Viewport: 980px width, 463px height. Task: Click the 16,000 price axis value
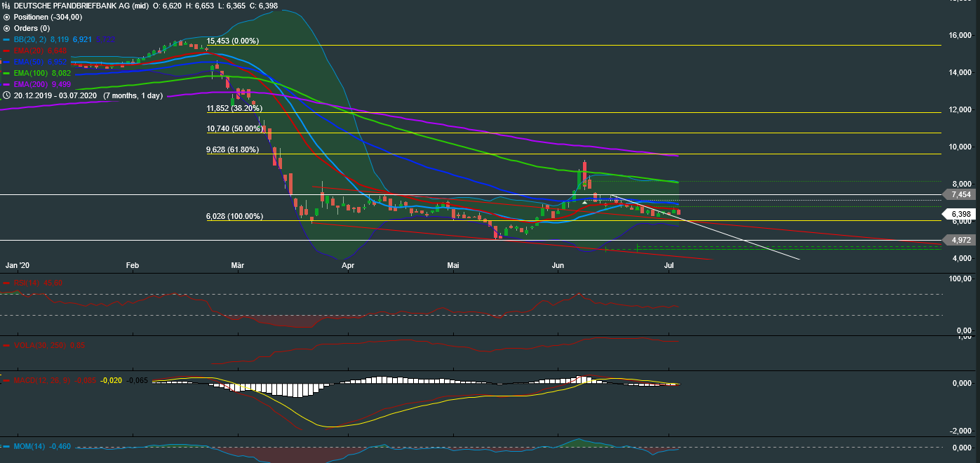(960, 35)
